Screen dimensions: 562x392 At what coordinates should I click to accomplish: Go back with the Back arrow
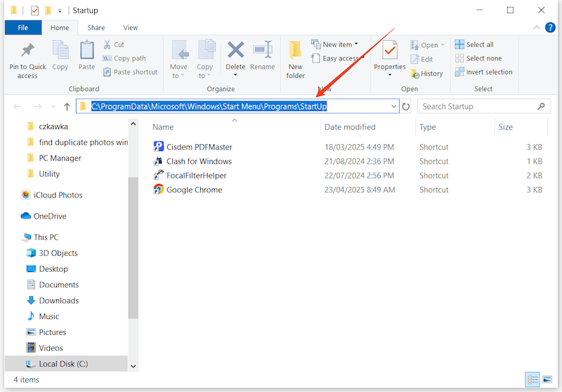pyautogui.click(x=17, y=106)
